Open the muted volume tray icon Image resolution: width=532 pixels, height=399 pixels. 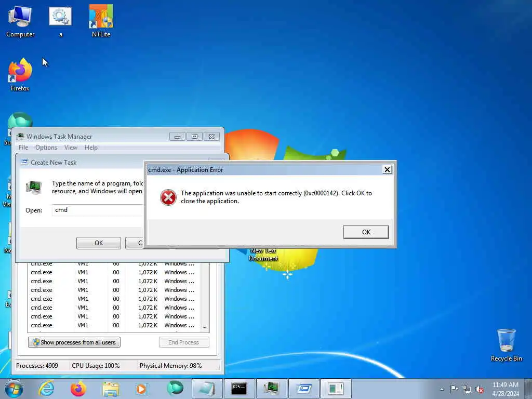click(480, 390)
